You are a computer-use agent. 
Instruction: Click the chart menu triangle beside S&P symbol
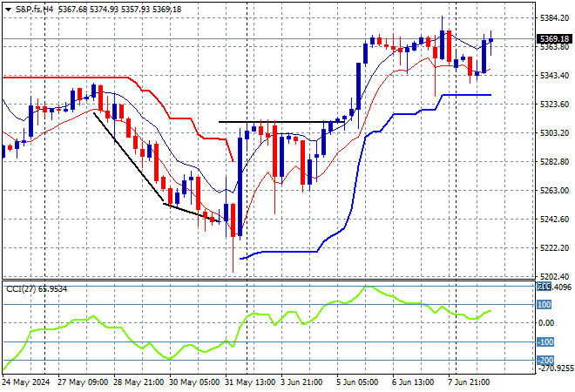click(8, 9)
